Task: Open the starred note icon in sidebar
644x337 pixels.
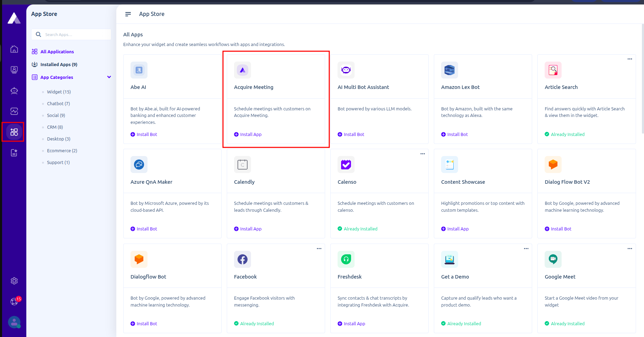Action: pyautogui.click(x=14, y=153)
